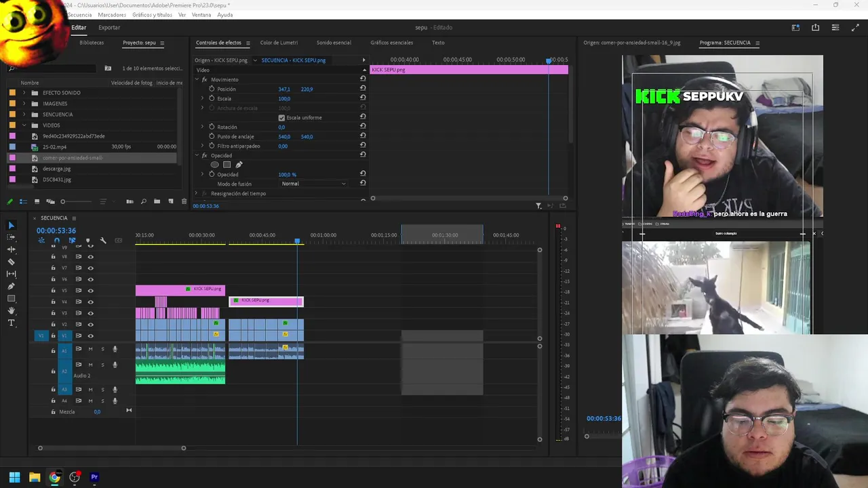Select the Slip tool
The height and width of the screenshot is (488, 868).
11,274
